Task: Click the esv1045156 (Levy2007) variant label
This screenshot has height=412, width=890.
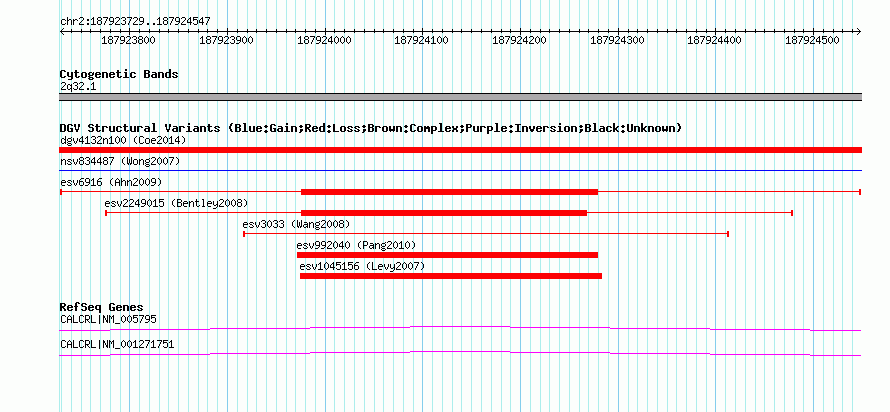Action: click(x=362, y=266)
